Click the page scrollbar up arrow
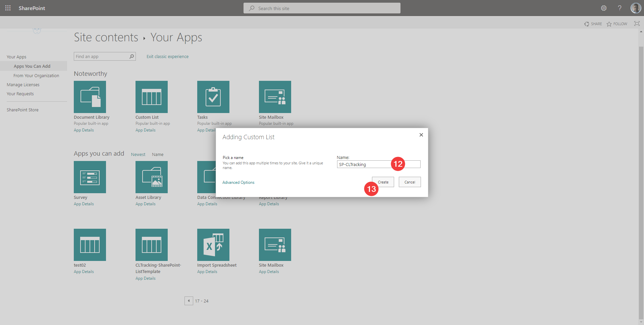 (x=641, y=32)
